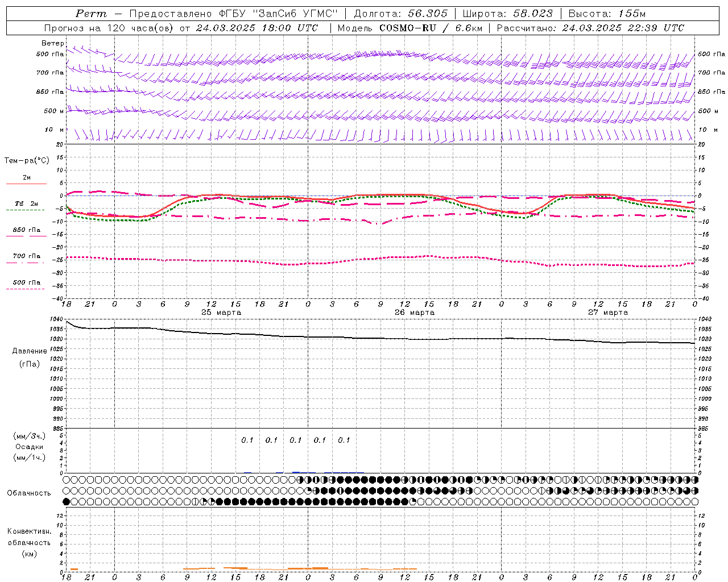Click the Ветер wind panel label
The height and width of the screenshot is (582, 728).
[x=53, y=43]
